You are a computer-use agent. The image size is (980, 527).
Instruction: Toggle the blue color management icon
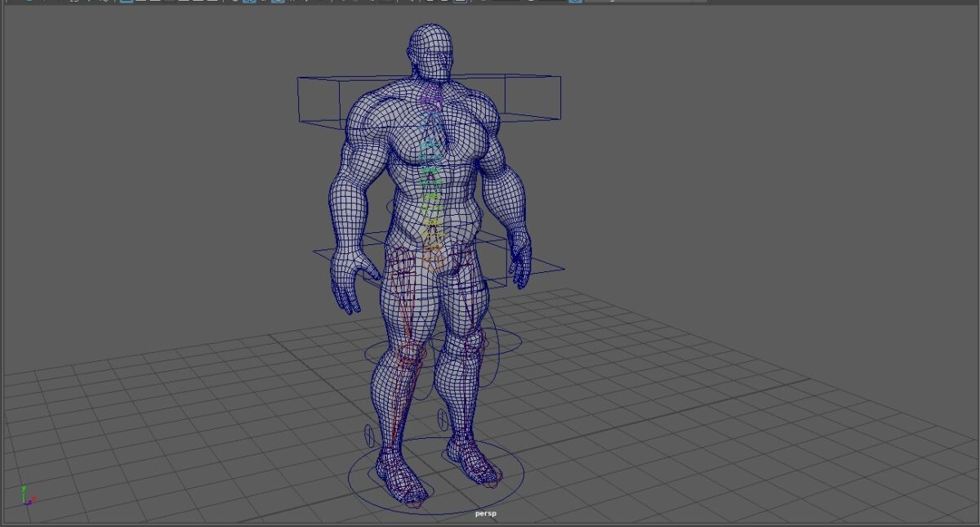(x=575, y=1)
